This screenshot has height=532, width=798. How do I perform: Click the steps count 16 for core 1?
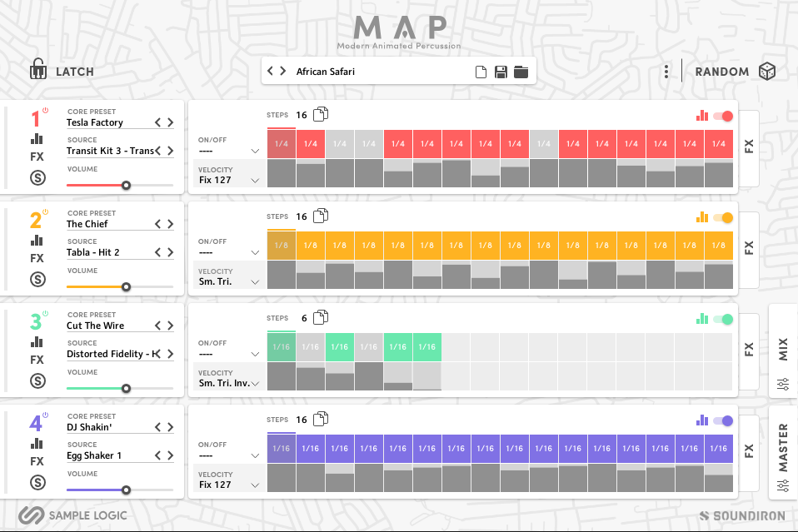302,115
